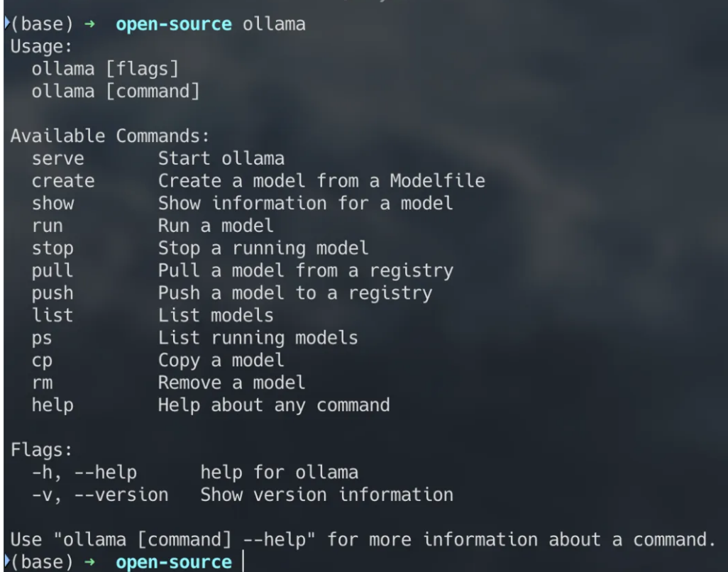The width and height of the screenshot is (728, 572).
Task: Click the '--version' flag text
Action: [121, 495]
